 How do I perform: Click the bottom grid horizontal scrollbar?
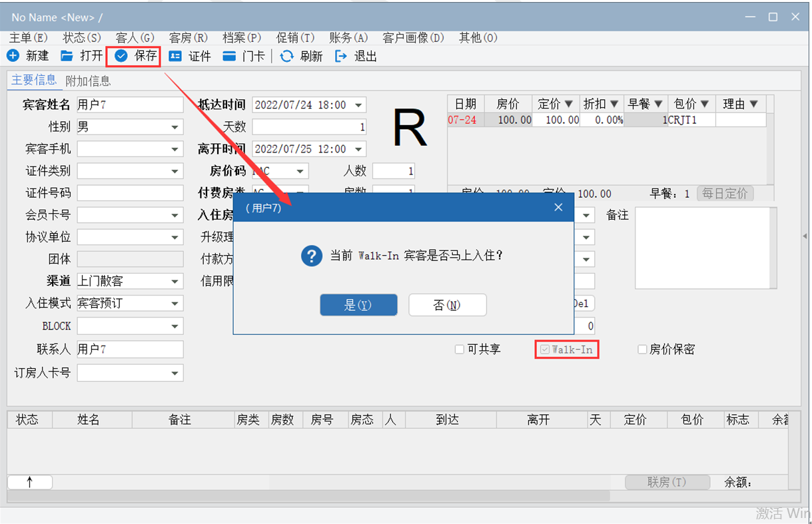[x=308, y=496]
